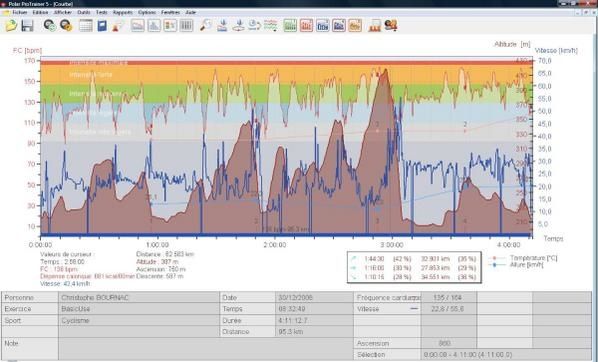598x362 pixels.
Task: Open the Options menu
Action: point(147,12)
